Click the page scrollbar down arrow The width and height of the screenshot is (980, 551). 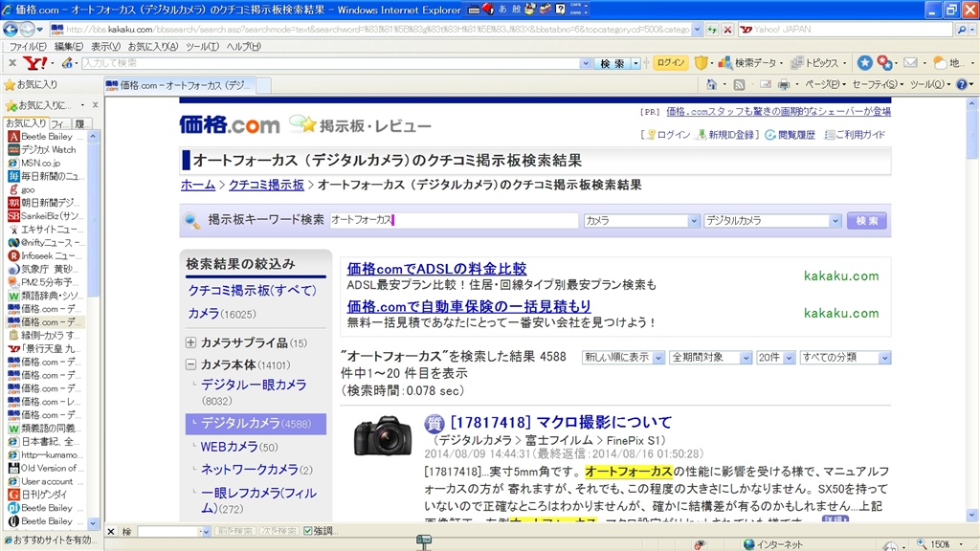click(x=972, y=516)
